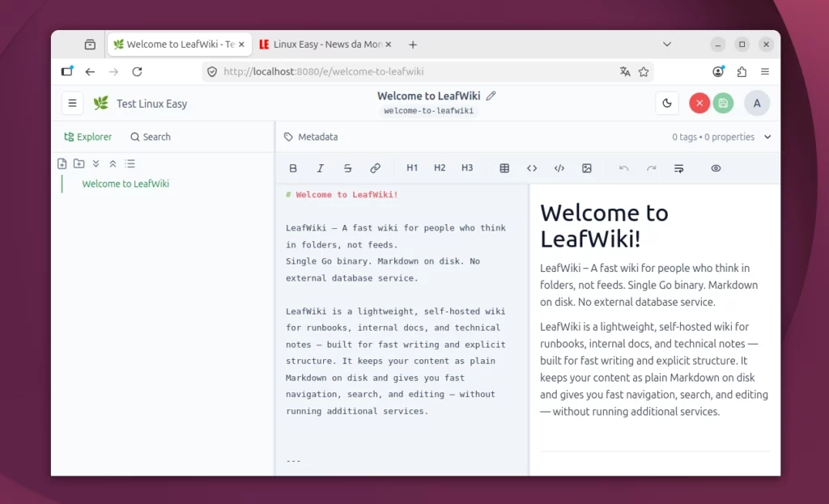This screenshot has height=504, width=829.
Task: Open Test Linux Easy home link
Action: pyautogui.click(x=151, y=104)
